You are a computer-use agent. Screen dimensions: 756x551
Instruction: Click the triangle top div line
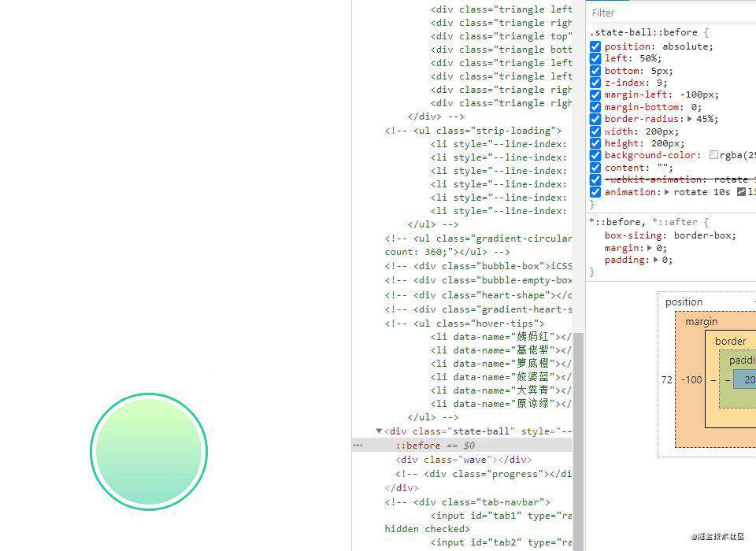501,36
